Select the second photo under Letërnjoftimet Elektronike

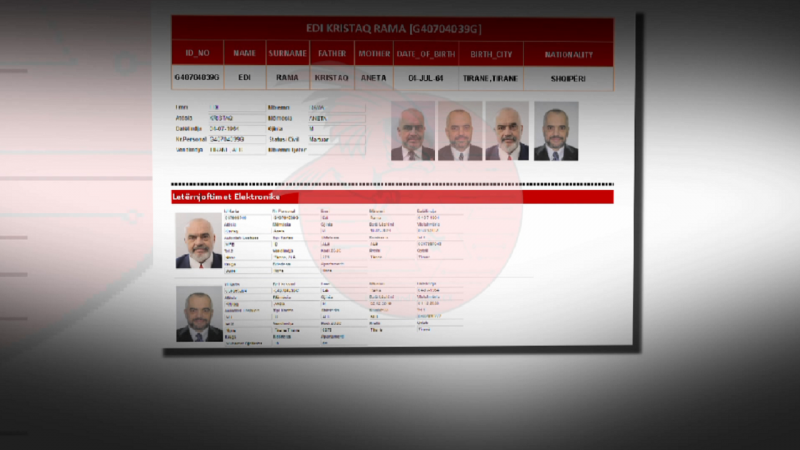pyautogui.click(x=198, y=313)
